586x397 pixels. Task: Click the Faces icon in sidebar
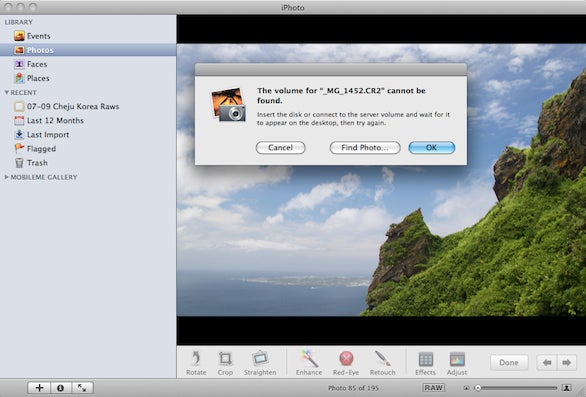(x=19, y=64)
